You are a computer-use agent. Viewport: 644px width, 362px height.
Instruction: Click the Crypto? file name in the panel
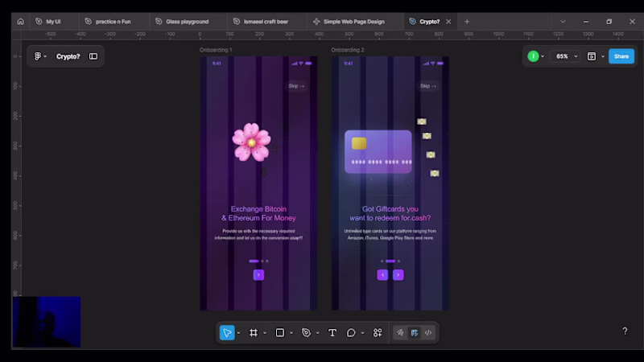coord(68,56)
